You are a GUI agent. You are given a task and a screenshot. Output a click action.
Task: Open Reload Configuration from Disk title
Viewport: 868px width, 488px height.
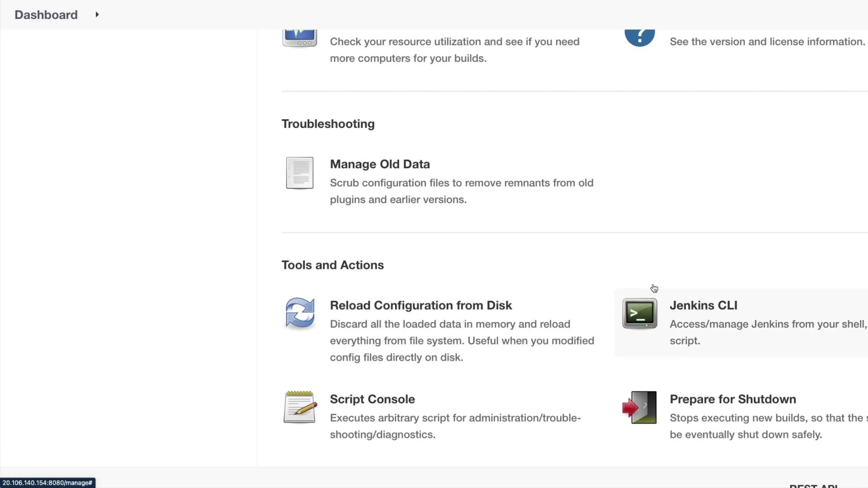(420, 305)
